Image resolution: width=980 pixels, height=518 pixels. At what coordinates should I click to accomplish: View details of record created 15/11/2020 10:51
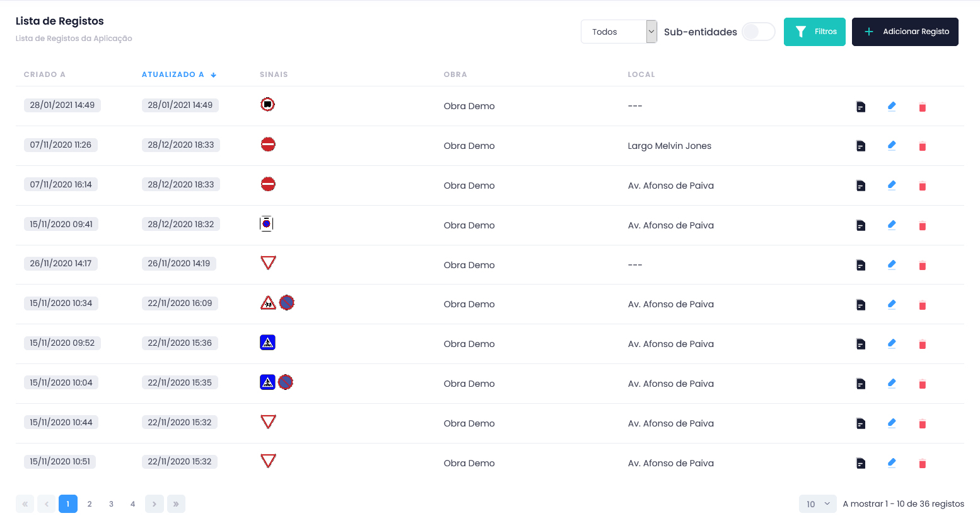861,463
